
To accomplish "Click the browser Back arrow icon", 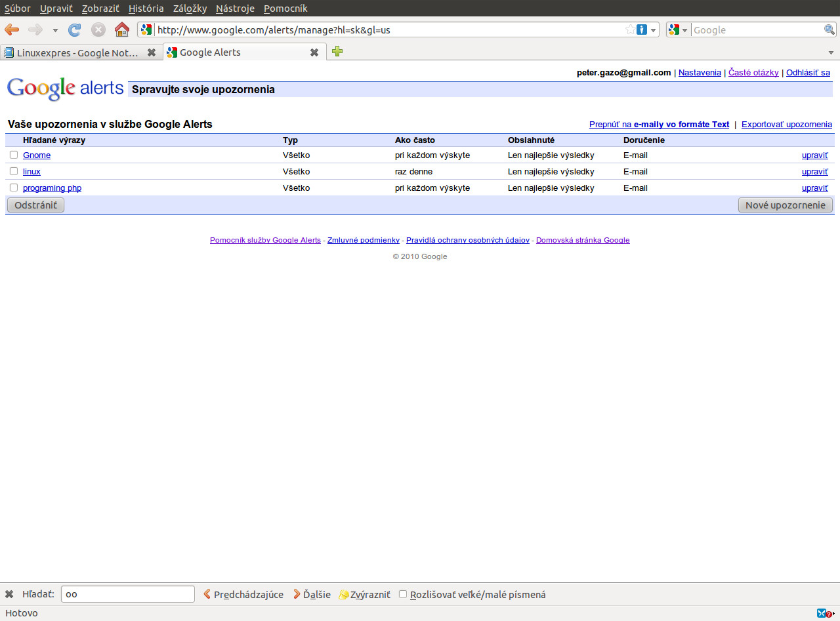I will (x=12, y=30).
